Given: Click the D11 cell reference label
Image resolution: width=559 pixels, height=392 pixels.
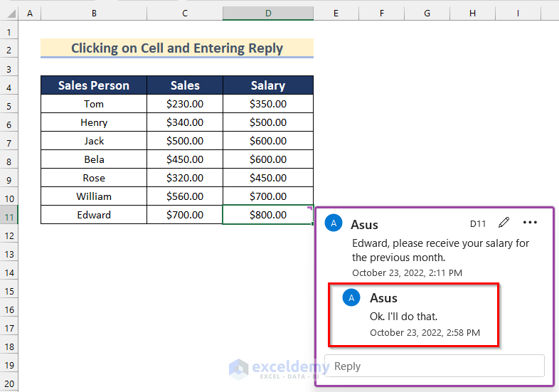Looking at the screenshot, I should pos(478,223).
